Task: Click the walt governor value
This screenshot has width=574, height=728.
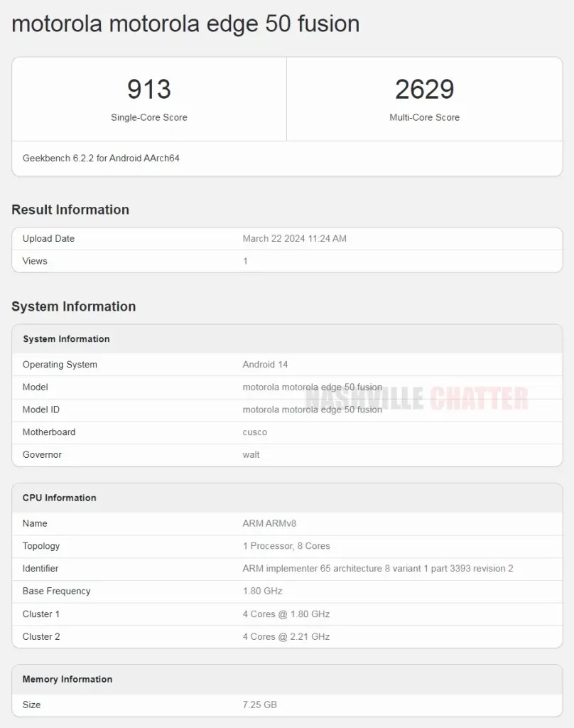Action: tap(251, 454)
